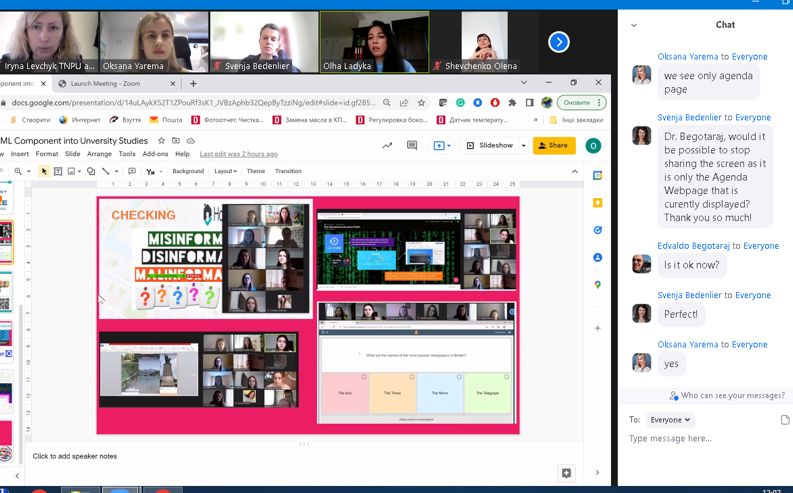Image resolution: width=793 pixels, height=493 pixels.
Task: Open the Add-ons menu
Action: click(x=155, y=154)
